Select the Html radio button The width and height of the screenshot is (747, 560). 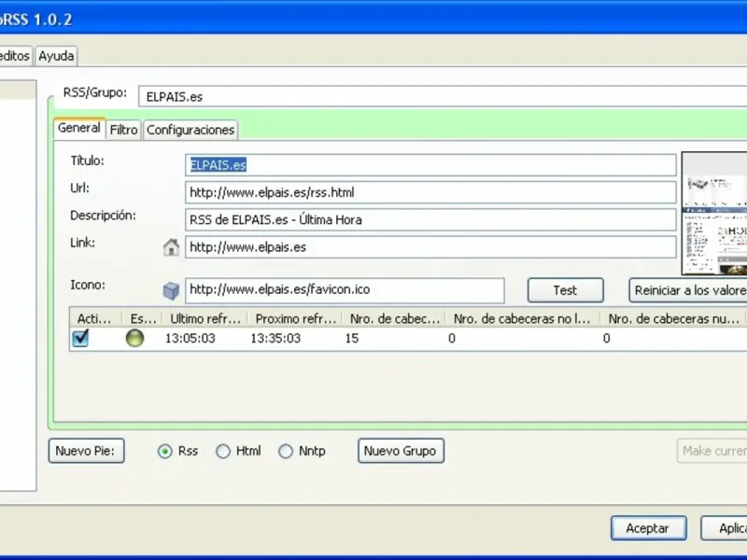[223, 451]
